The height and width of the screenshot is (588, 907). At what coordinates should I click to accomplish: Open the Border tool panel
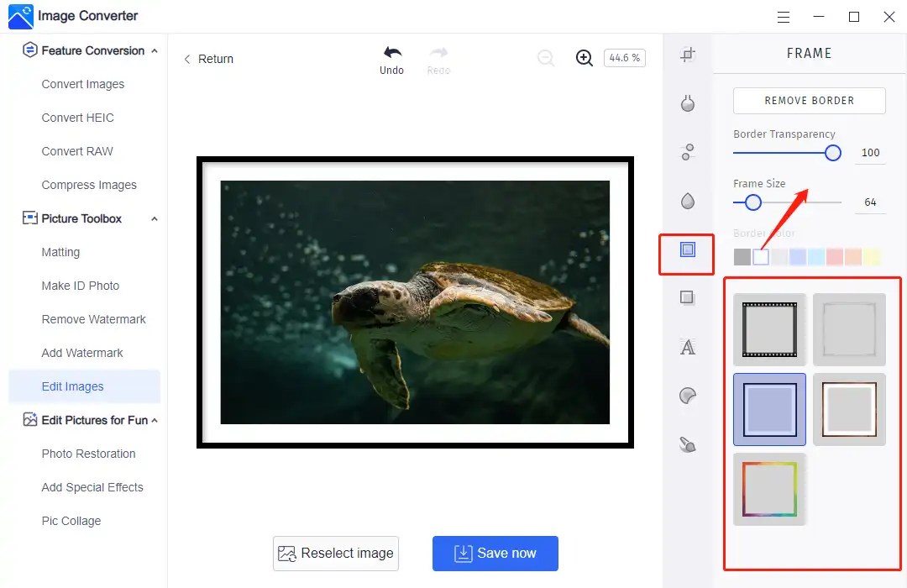tap(687, 297)
